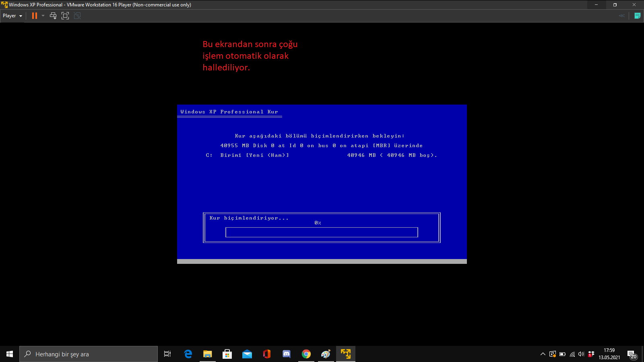Click inside the Windows XP setup screen
644x362 pixels.
pyautogui.click(x=322, y=184)
